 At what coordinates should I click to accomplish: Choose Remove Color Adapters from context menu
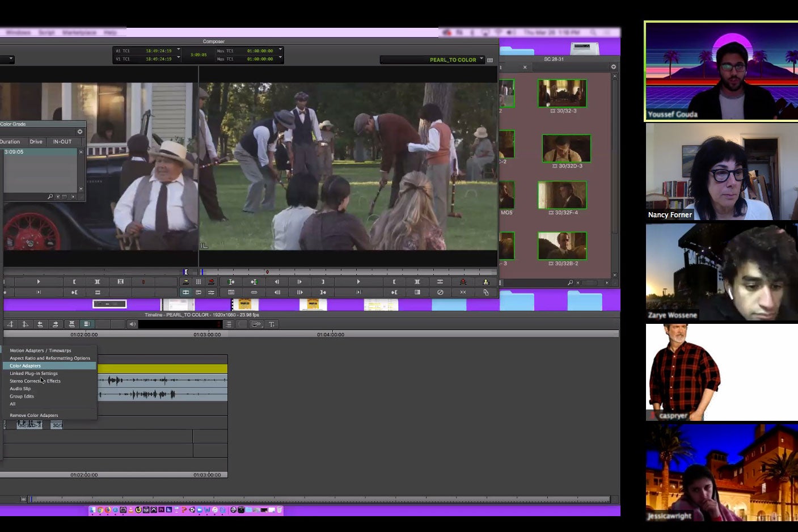(x=33, y=415)
